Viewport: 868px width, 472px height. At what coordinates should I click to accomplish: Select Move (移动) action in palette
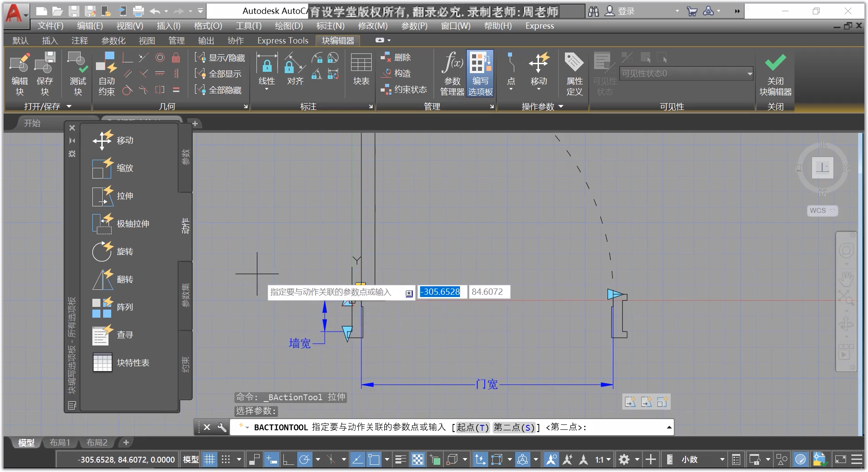tap(113, 140)
